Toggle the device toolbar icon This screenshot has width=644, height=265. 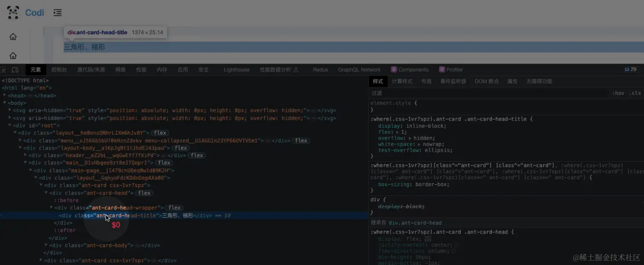15,69
